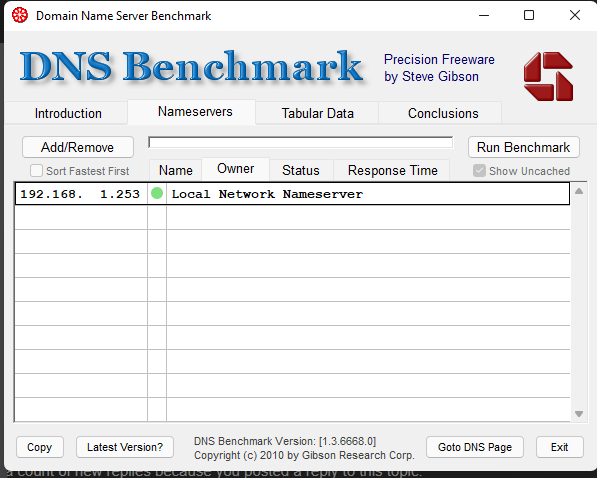Image resolution: width=597 pixels, height=478 pixels.
Task: Open the Introduction tab
Action: (68, 114)
